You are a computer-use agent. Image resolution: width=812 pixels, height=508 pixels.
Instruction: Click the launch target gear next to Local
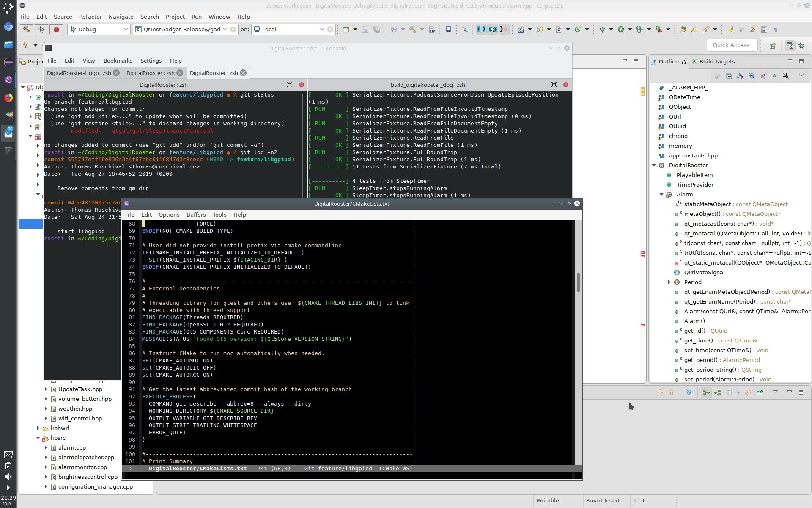(330, 29)
